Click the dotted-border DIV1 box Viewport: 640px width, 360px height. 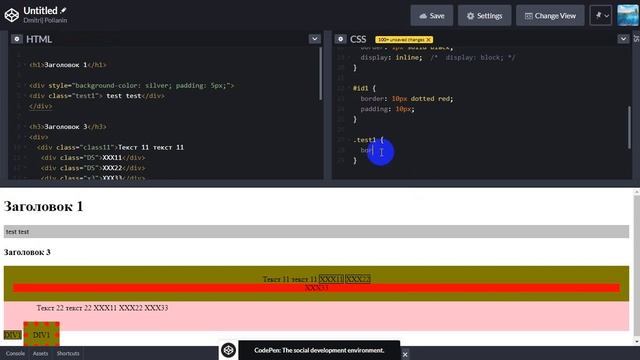41,335
